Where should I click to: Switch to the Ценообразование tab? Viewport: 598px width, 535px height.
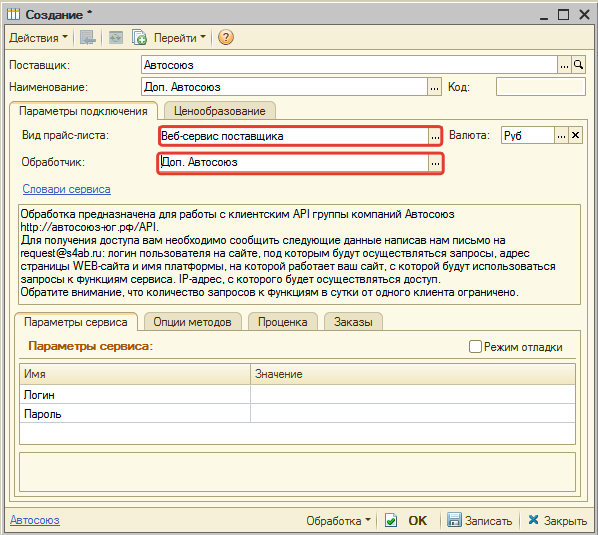220,111
